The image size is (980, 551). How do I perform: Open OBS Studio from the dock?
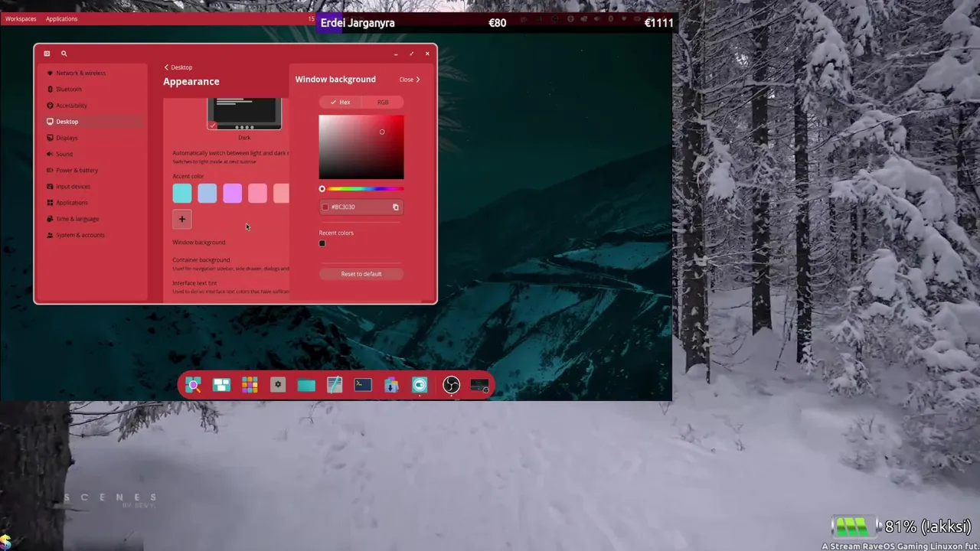(x=452, y=385)
